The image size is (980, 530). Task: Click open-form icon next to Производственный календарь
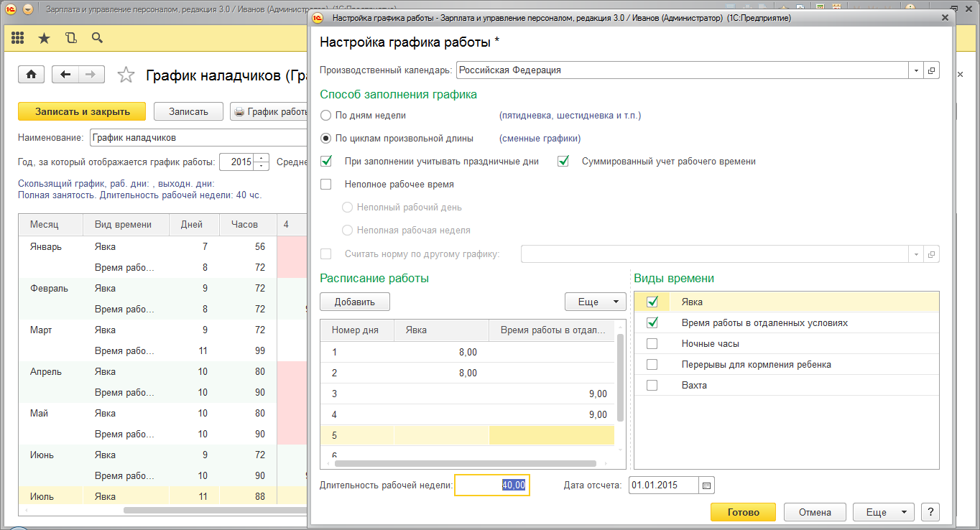point(931,70)
